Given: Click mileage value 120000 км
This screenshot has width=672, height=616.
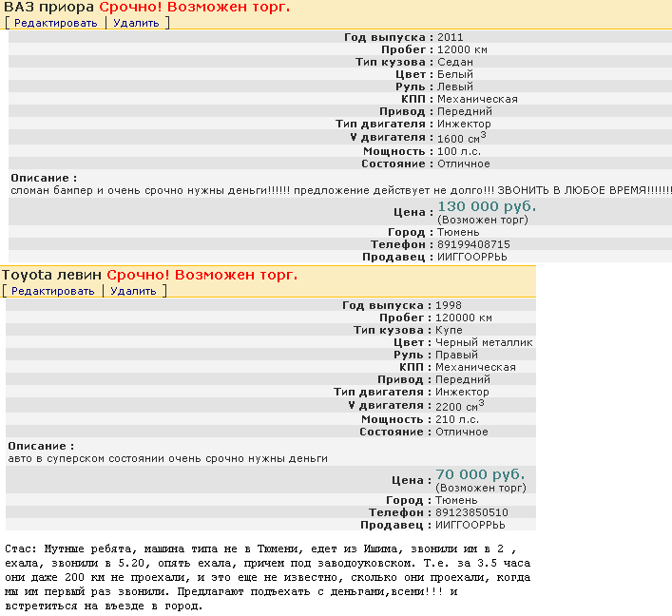Looking at the screenshot, I should click(464, 318).
